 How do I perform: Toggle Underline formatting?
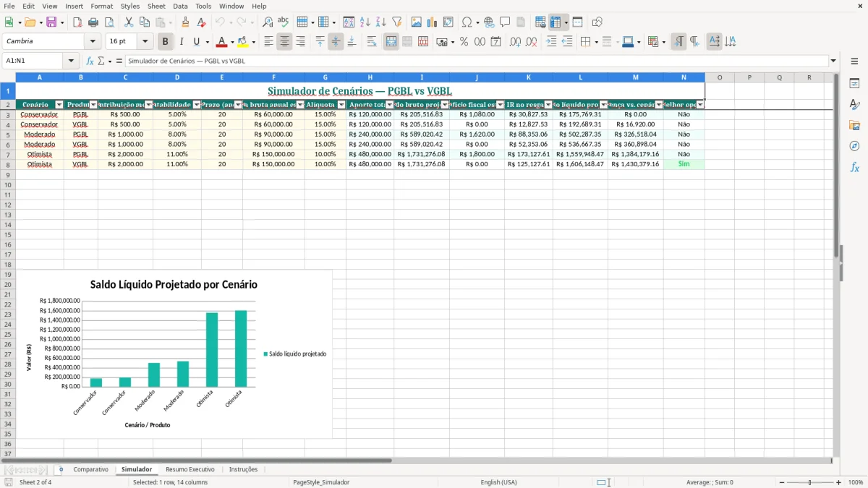point(197,42)
